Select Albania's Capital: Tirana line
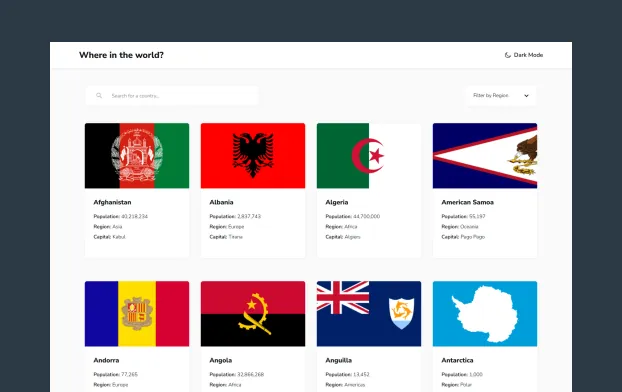This screenshot has width=622, height=392. tap(226, 237)
